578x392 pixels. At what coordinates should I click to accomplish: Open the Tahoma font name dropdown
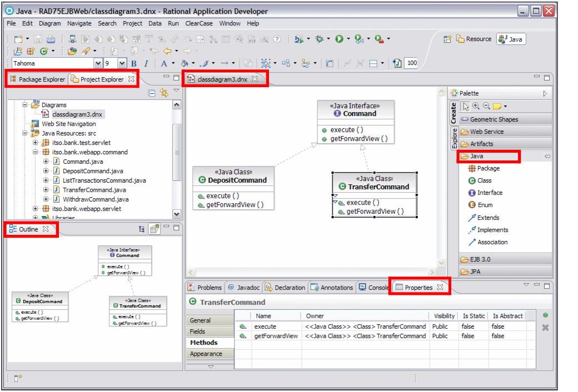click(x=98, y=63)
